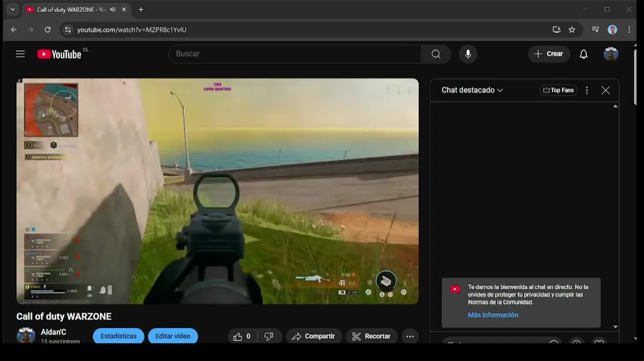Image resolution: width=644 pixels, height=361 pixels.
Task: Open the account avatar menu
Action: [x=611, y=54]
